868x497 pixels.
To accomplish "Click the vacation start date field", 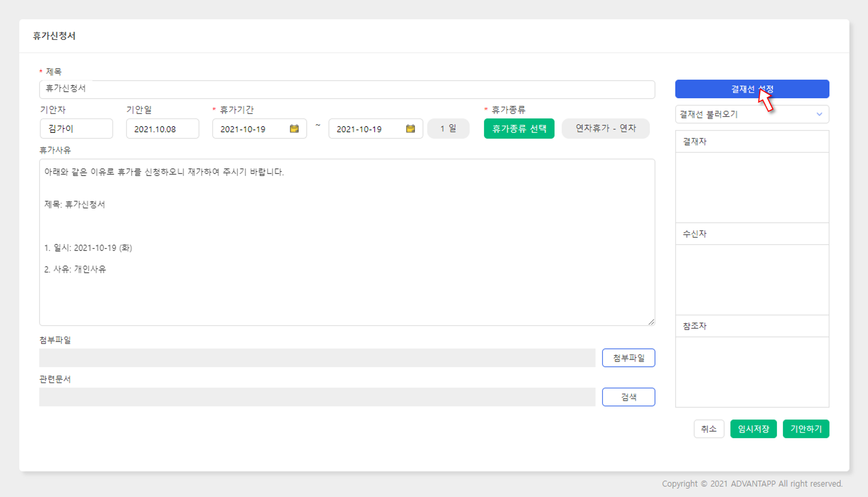I will 260,128.
